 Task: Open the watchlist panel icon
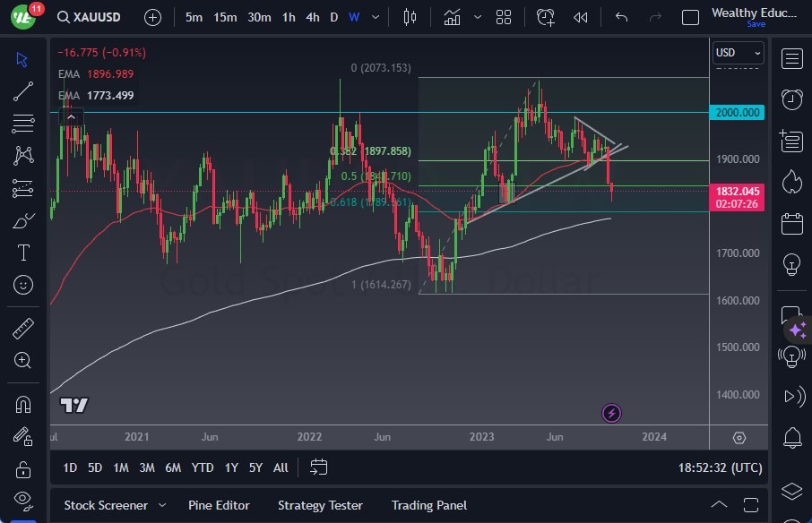pos(791,59)
